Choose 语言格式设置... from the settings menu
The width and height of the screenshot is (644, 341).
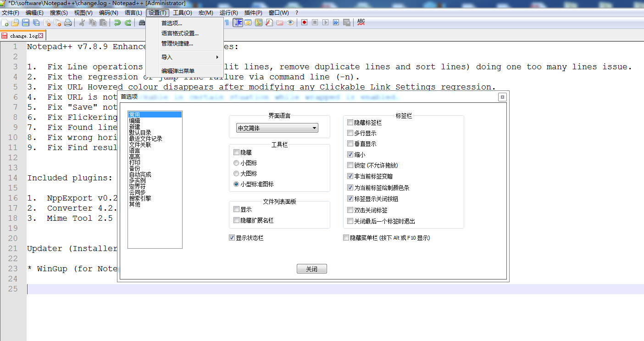pyautogui.click(x=184, y=34)
